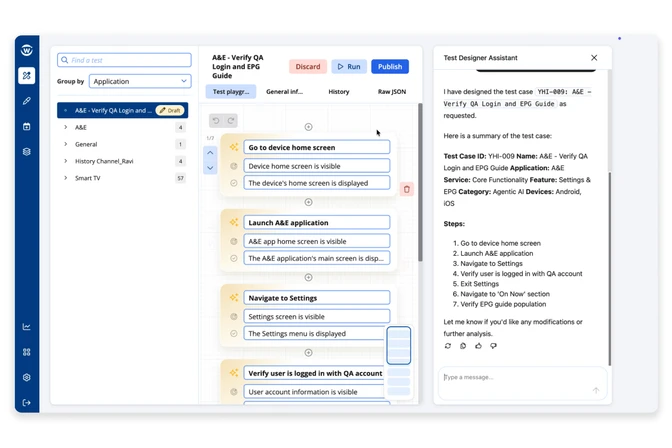The width and height of the screenshot is (672, 448).
Task: Edit the 'Launch A&E application' field
Action: click(x=317, y=222)
